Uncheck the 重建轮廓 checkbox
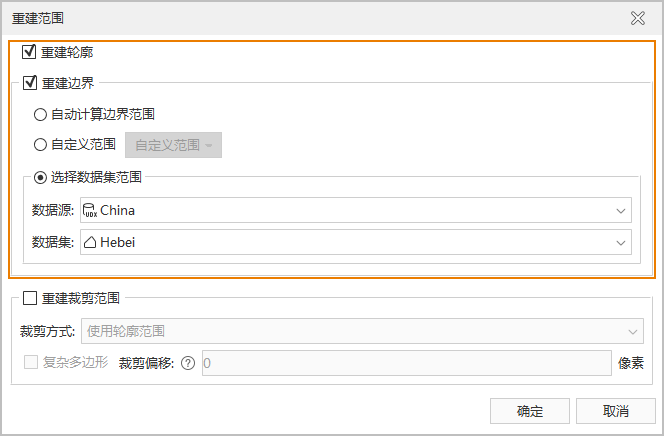The height and width of the screenshot is (436, 664). pyautogui.click(x=29, y=52)
